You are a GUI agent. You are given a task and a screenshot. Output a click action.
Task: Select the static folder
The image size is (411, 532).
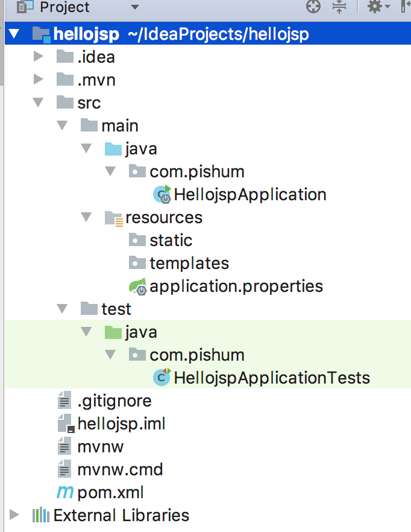tap(171, 240)
